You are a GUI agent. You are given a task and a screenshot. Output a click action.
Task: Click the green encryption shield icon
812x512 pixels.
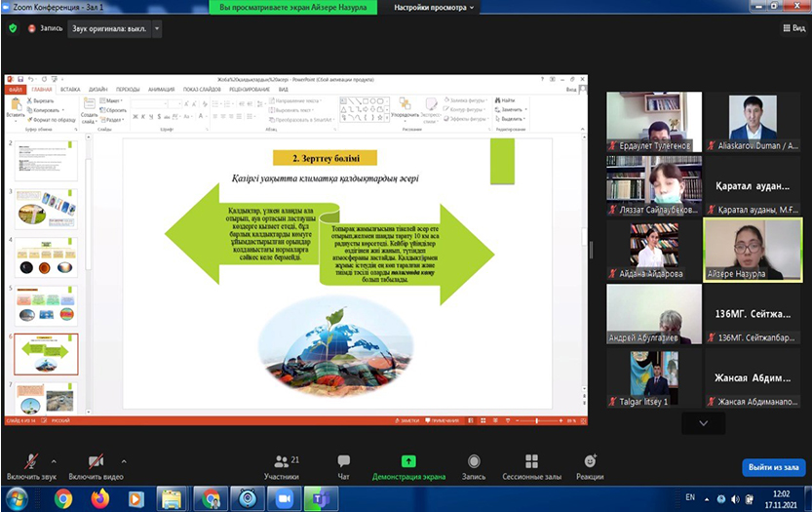coord(13,28)
